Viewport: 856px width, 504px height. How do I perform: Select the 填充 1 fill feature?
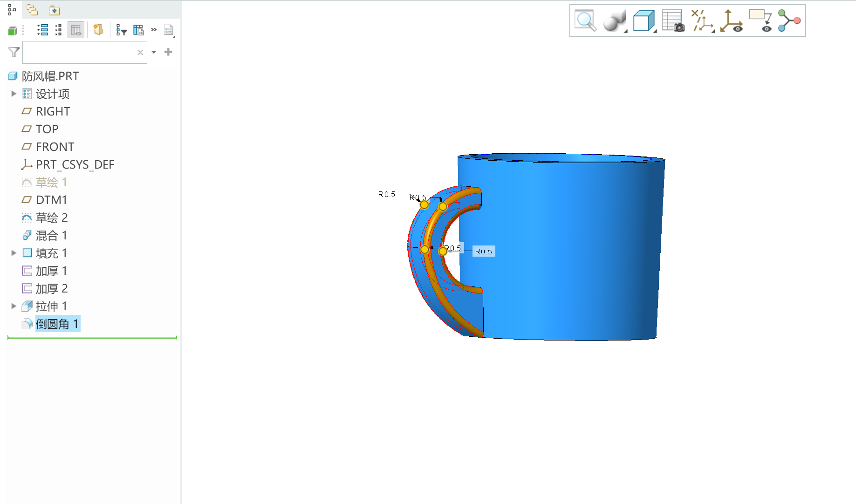[51, 253]
